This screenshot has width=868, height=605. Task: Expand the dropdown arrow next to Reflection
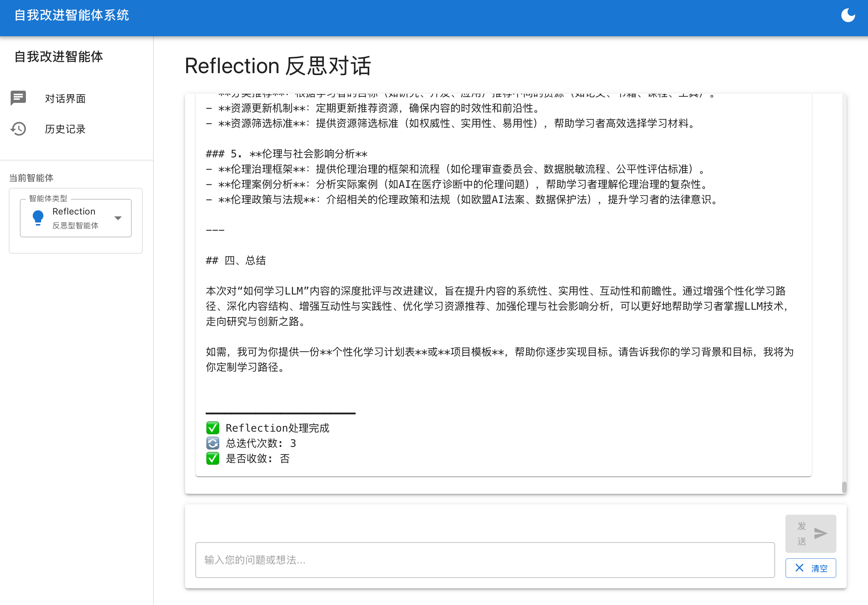[118, 218]
